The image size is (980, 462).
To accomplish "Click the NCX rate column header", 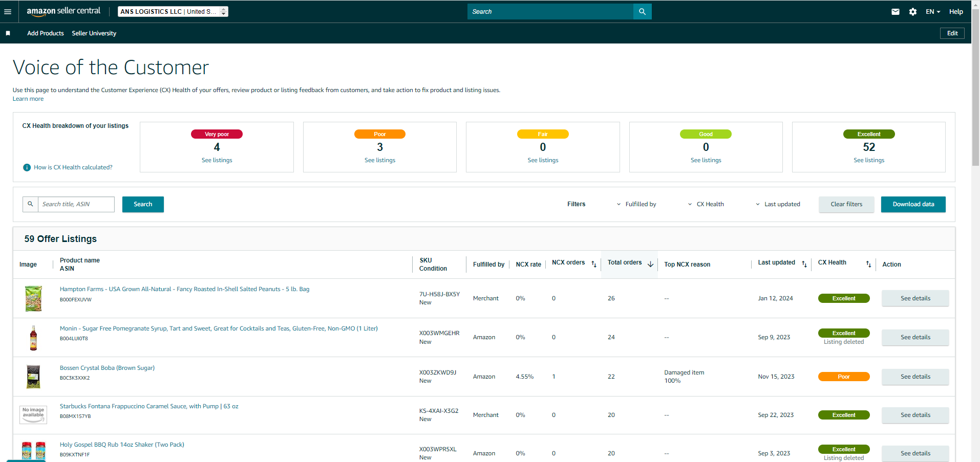I will coord(528,265).
